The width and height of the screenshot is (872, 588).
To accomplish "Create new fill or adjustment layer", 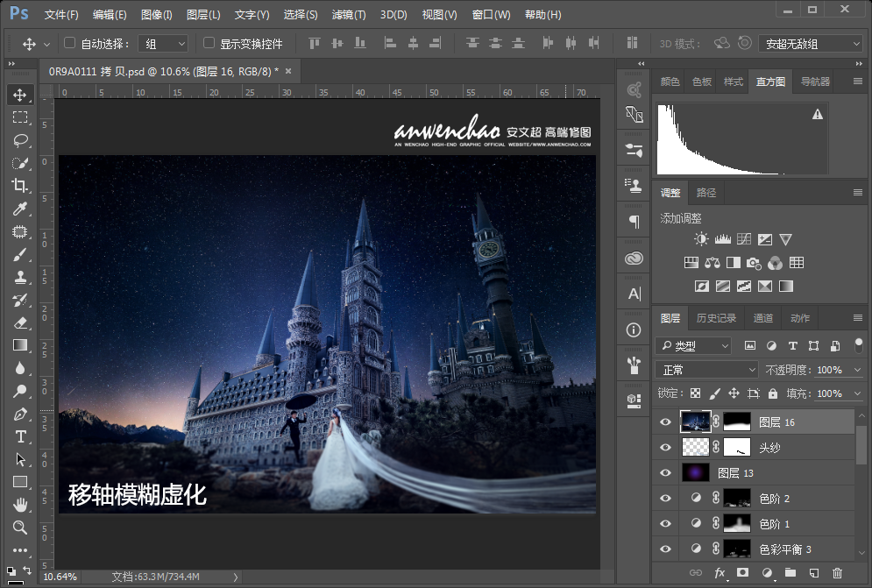I will point(767,572).
